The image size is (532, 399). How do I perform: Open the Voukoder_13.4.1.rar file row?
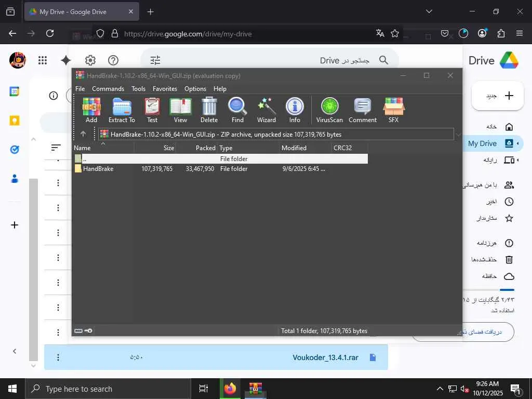click(x=216, y=357)
